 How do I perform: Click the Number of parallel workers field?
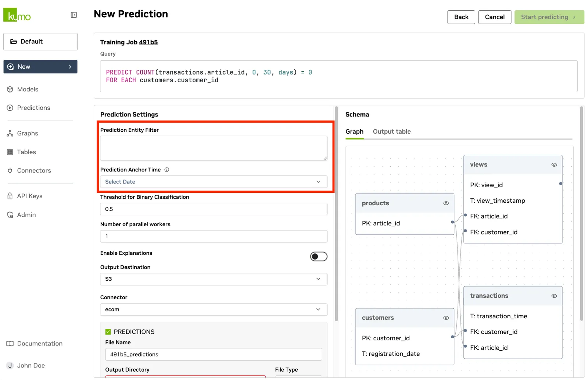coord(214,236)
